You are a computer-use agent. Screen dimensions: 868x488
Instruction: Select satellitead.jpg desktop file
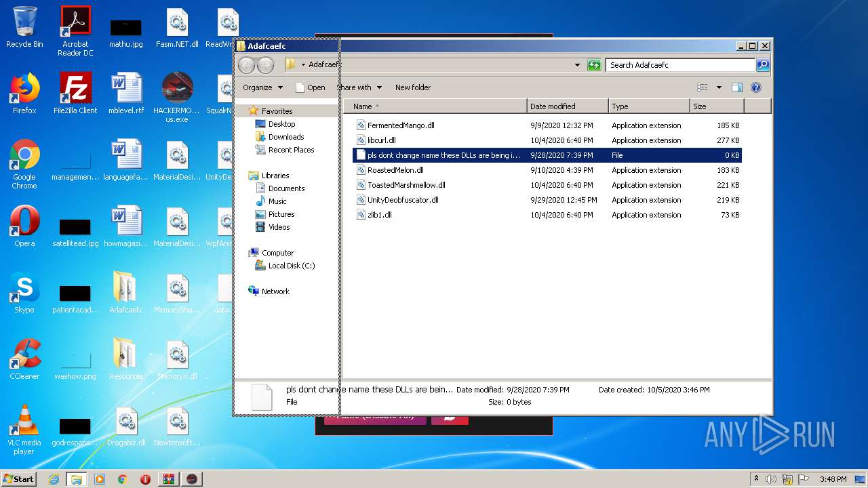[x=75, y=233]
